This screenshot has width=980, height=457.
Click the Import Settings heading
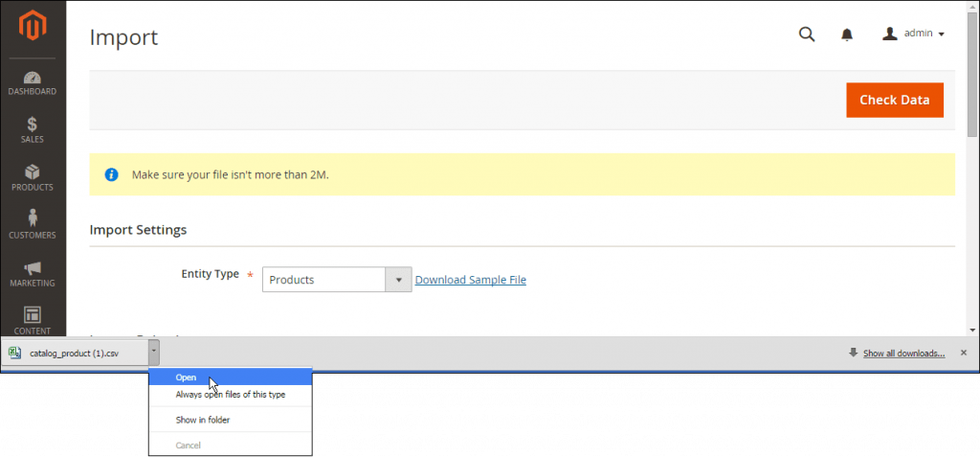tap(138, 230)
